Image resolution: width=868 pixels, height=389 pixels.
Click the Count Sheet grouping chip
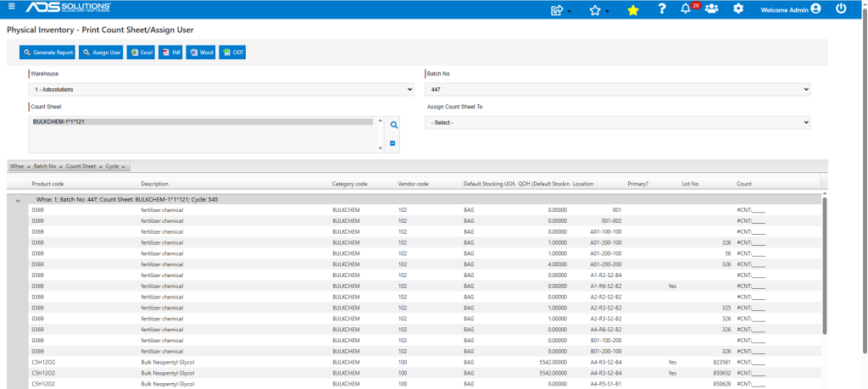pyautogui.click(x=84, y=166)
